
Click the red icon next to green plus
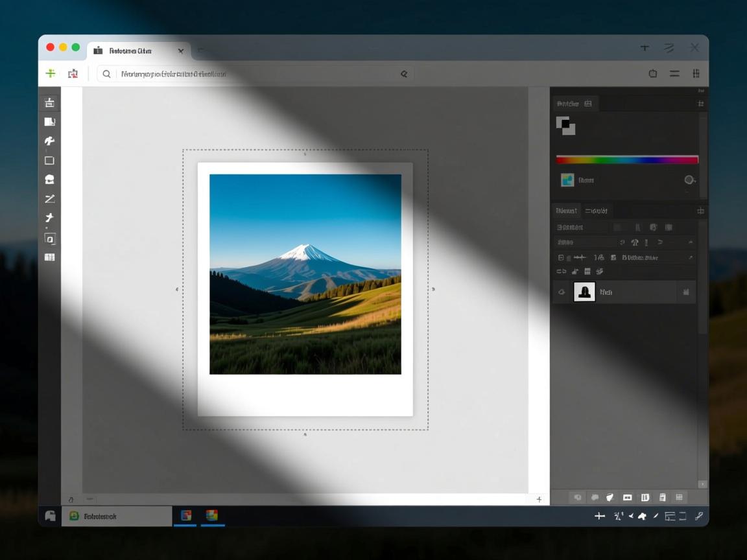point(73,74)
